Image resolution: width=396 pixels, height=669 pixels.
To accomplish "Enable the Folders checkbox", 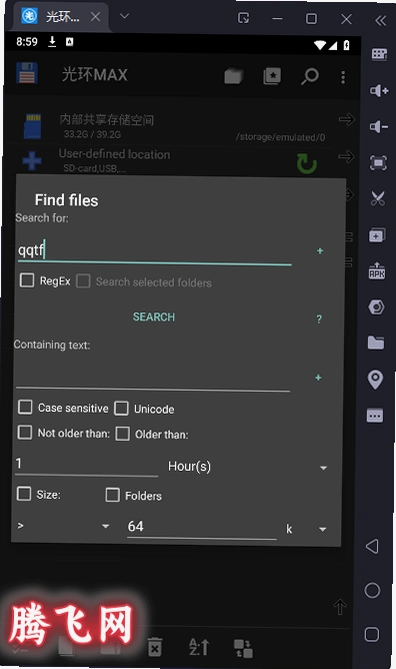I will (x=113, y=495).
